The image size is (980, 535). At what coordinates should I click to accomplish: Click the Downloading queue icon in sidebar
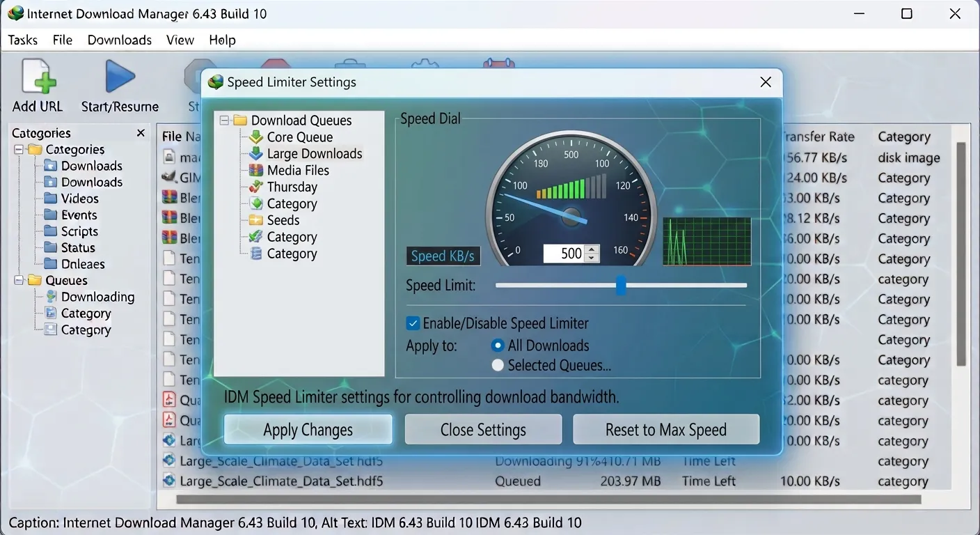tap(51, 297)
